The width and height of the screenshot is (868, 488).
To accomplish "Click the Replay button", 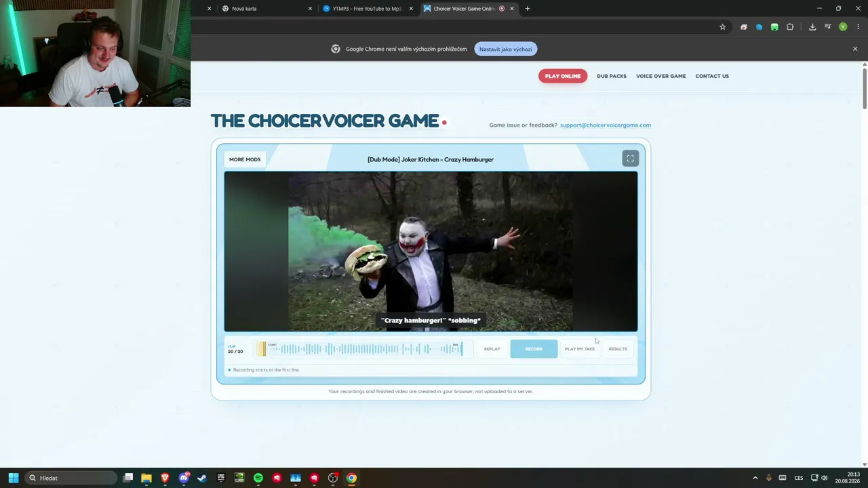I will [x=492, y=349].
